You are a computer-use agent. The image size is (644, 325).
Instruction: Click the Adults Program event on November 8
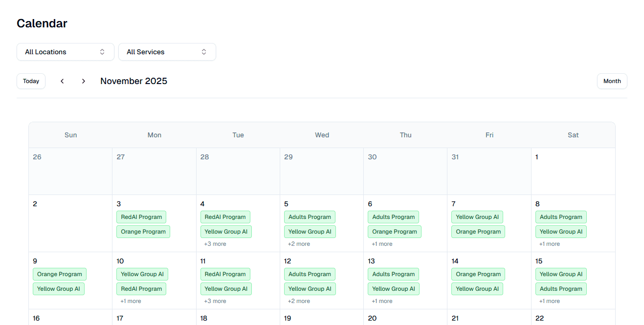point(560,217)
